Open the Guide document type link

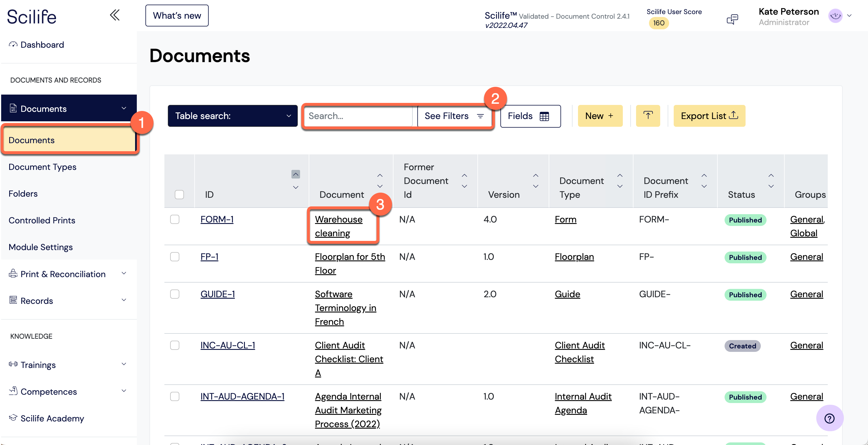pyautogui.click(x=567, y=294)
